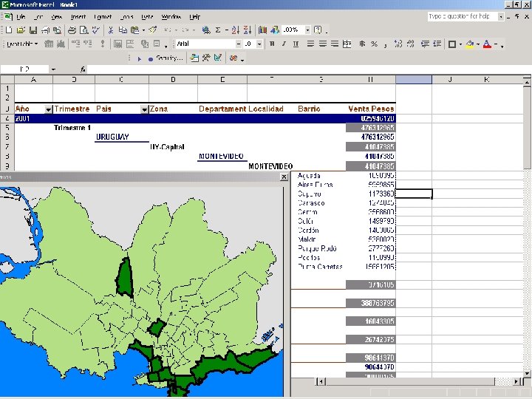532x399 pixels.
Task: Toggle Bold formatting
Action: pyautogui.click(x=272, y=44)
